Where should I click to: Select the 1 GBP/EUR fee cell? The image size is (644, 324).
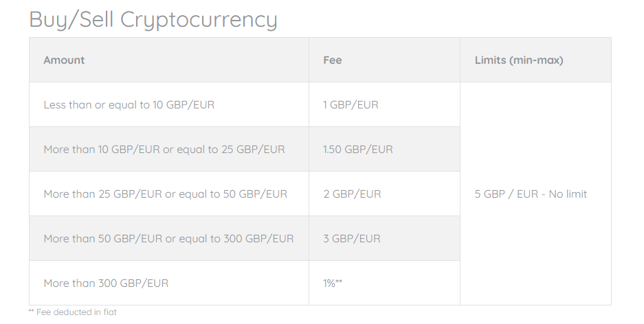384,104
